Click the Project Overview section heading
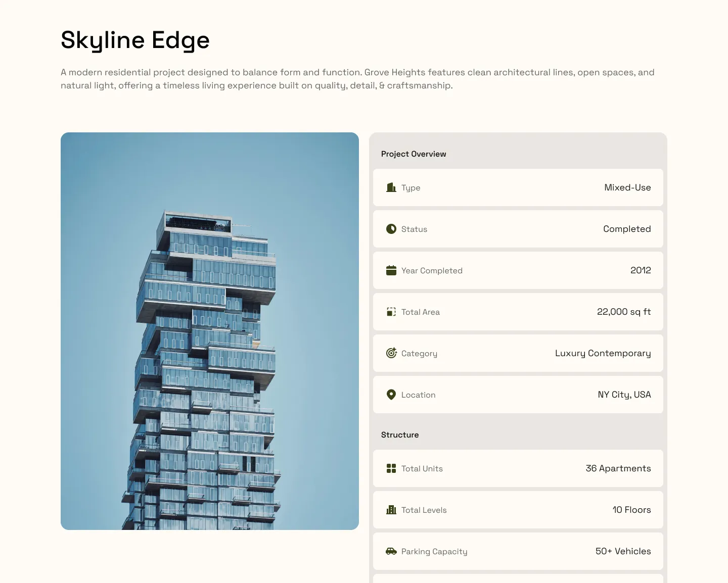 (x=414, y=154)
